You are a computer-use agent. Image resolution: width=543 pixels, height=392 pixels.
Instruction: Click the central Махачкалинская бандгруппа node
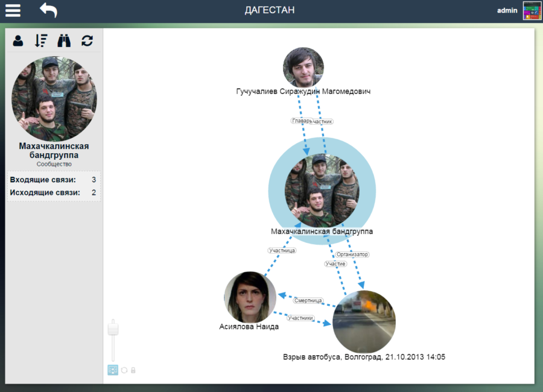point(322,190)
